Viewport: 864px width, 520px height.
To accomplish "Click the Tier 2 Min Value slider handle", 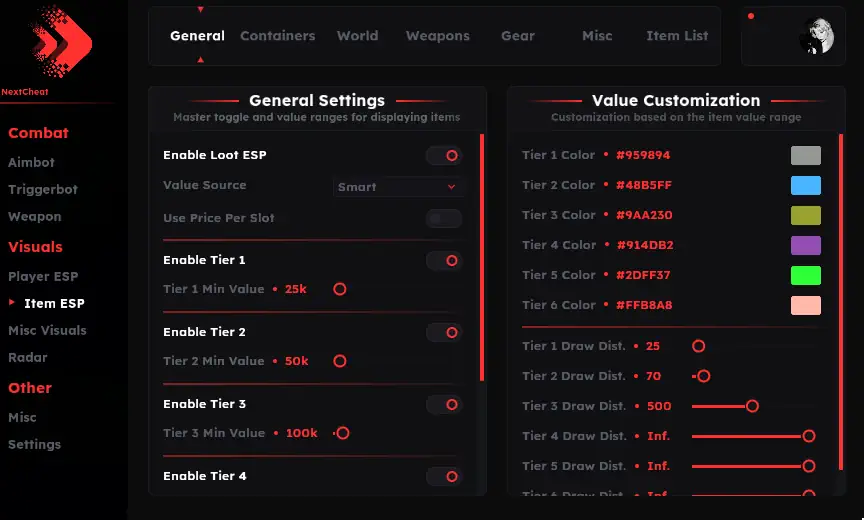I will 340,361.
